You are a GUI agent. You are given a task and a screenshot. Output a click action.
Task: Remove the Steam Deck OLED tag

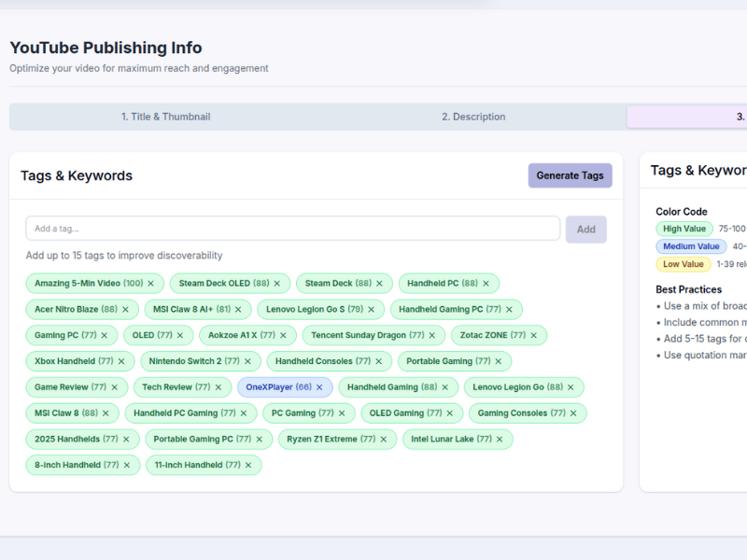(x=276, y=284)
